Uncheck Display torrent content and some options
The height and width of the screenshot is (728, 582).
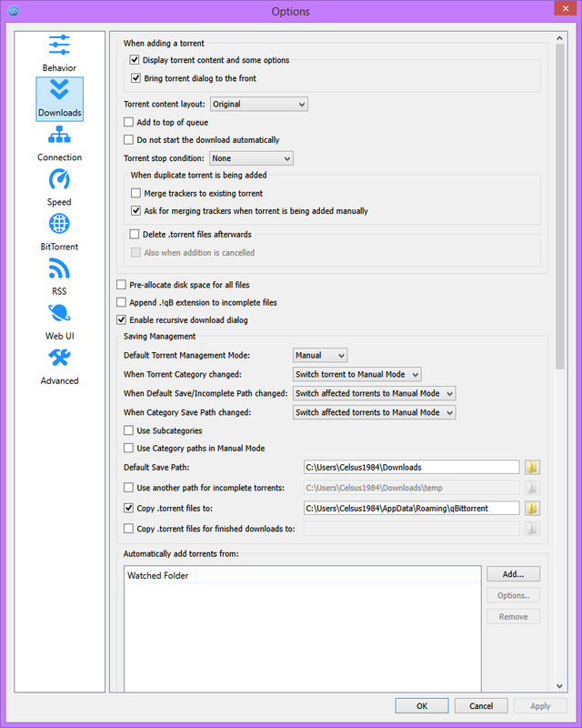[x=134, y=60]
